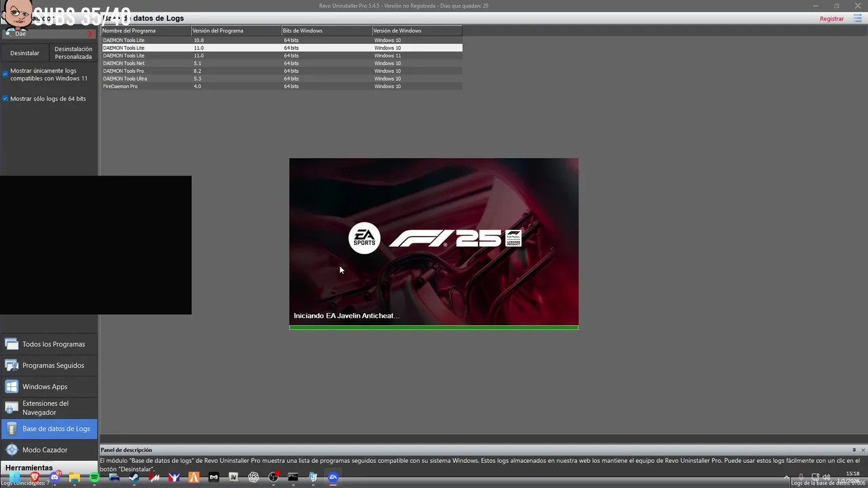The width and height of the screenshot is (868, 488).
Task: Click Desinstalación Personalizada button
Action: [73, 53]
